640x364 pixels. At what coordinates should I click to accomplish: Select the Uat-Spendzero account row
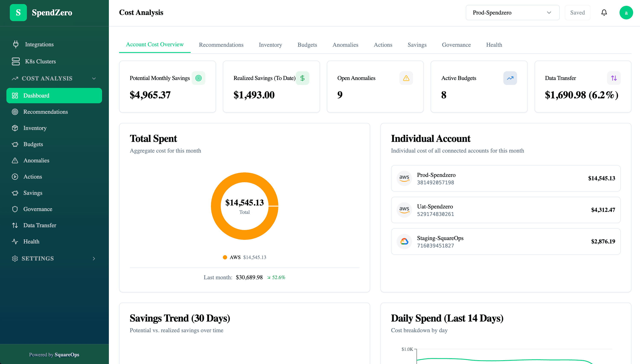[x=506, y=210]
